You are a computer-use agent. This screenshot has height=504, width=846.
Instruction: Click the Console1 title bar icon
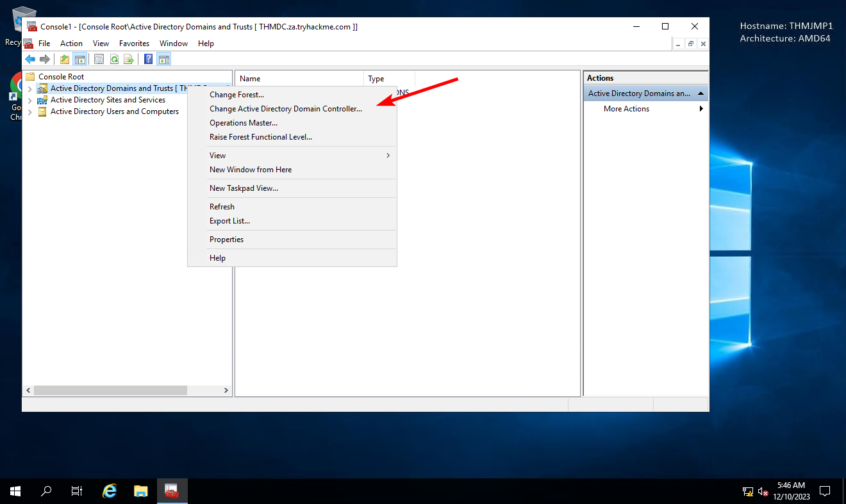coord(31,26)
